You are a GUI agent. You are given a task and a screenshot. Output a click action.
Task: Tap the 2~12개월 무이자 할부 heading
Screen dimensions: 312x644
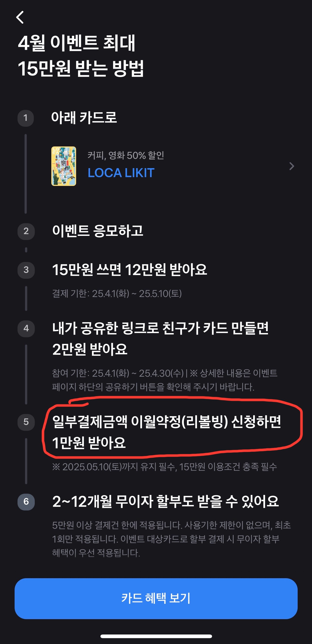coord(166,501)
